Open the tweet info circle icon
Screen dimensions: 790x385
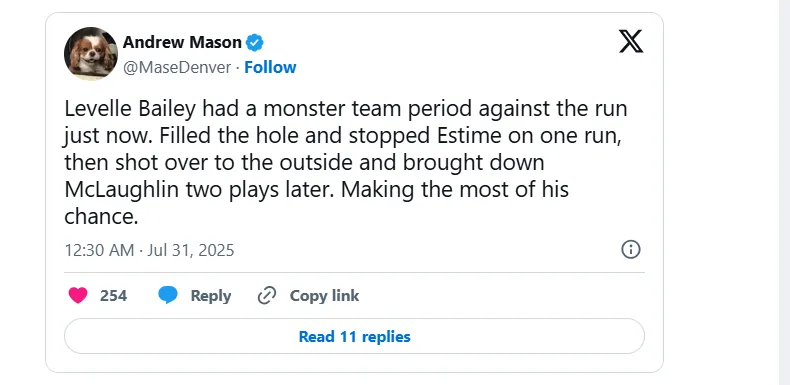click(631, 249)
